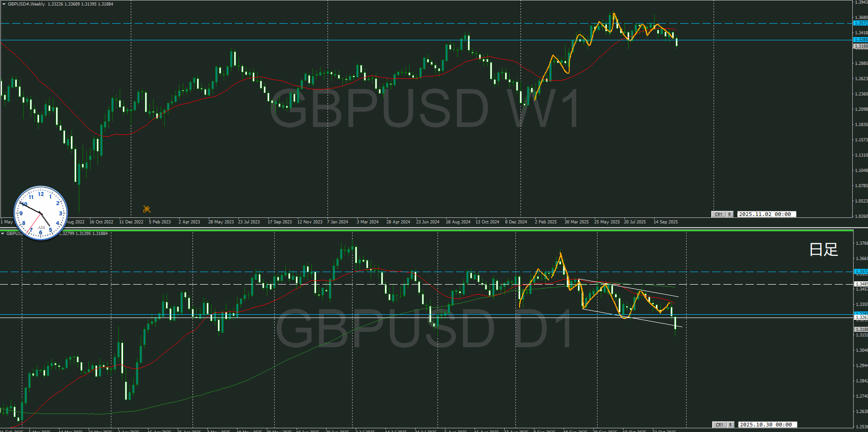Screen dimensions: 868x432
Task: Expand the GBPUSD Weekly chart title arrow
Action: click(4, 4)
